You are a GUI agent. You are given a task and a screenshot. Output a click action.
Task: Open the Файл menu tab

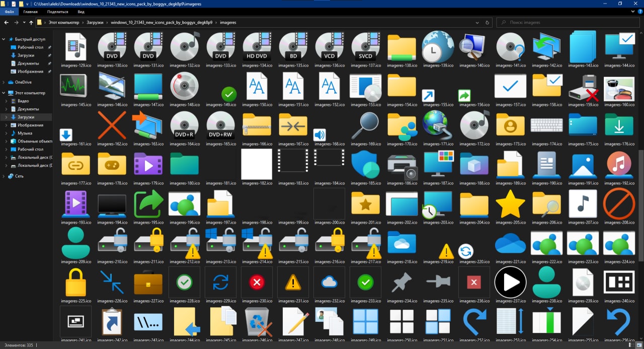(x=9, y=12)
